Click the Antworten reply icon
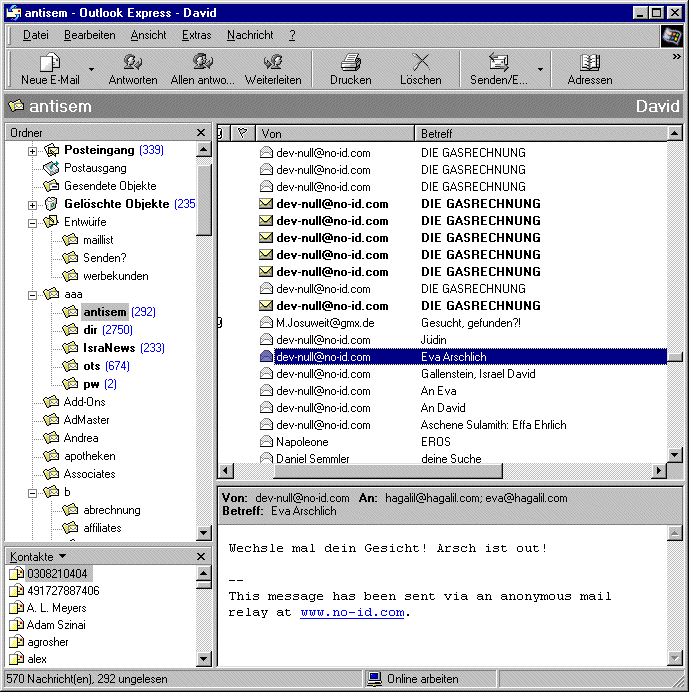Screen dimensions: 689x692 132,62
